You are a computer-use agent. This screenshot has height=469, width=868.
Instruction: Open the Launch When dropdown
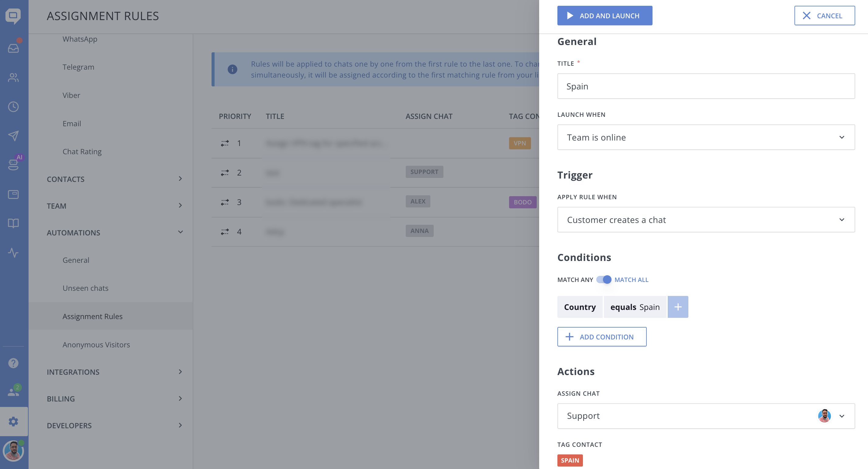[x=706, y=137]
